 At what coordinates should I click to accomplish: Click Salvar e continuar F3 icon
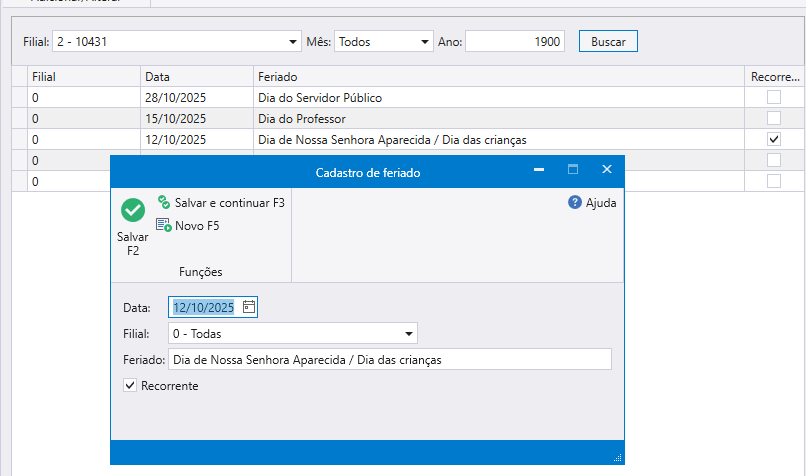click(x=164, y=203)
